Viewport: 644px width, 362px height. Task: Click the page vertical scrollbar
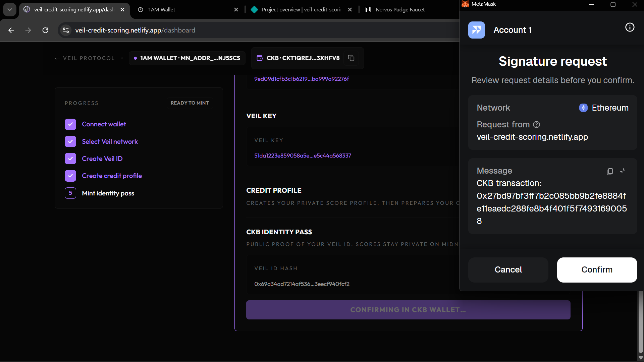pos(641,322)
